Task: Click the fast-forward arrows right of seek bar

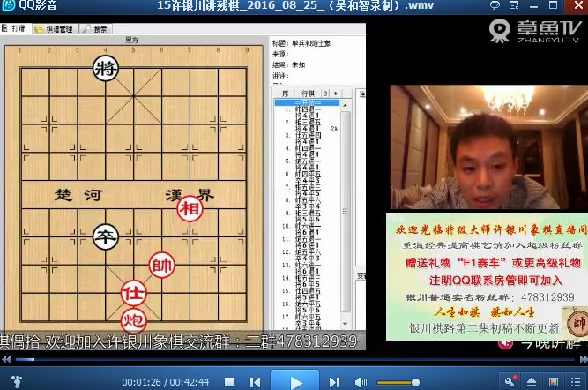Action: 583,360
